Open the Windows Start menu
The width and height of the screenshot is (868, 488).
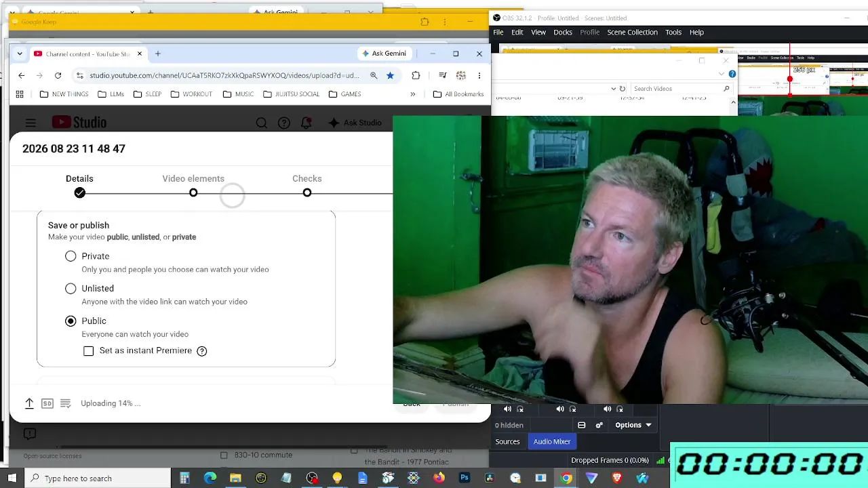click(x=13, y=478)
